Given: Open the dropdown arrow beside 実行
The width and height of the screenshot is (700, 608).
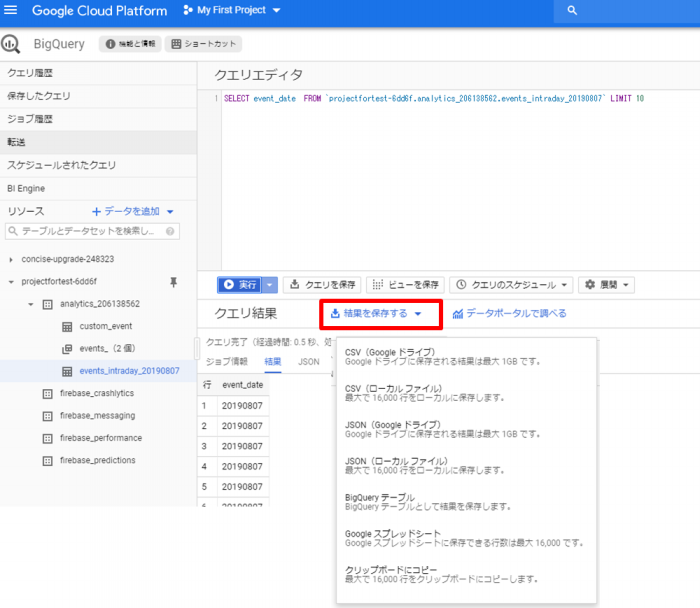Looking at the screenshot, I should (270, 285).
